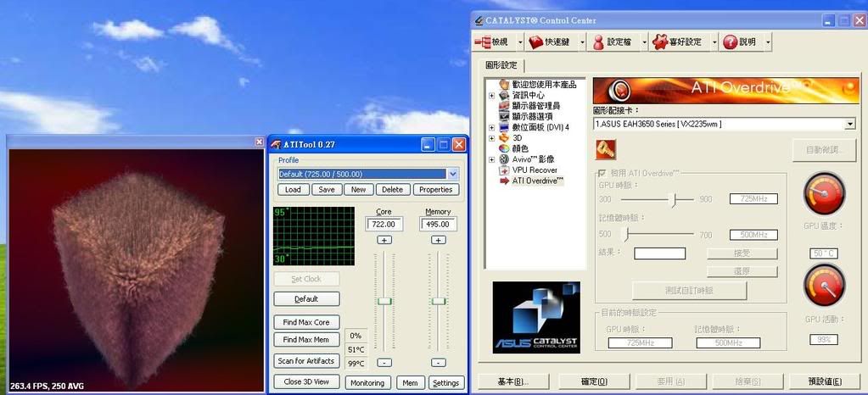
Task: Click the 確定(O) OK button
Action: pos(595,381)
